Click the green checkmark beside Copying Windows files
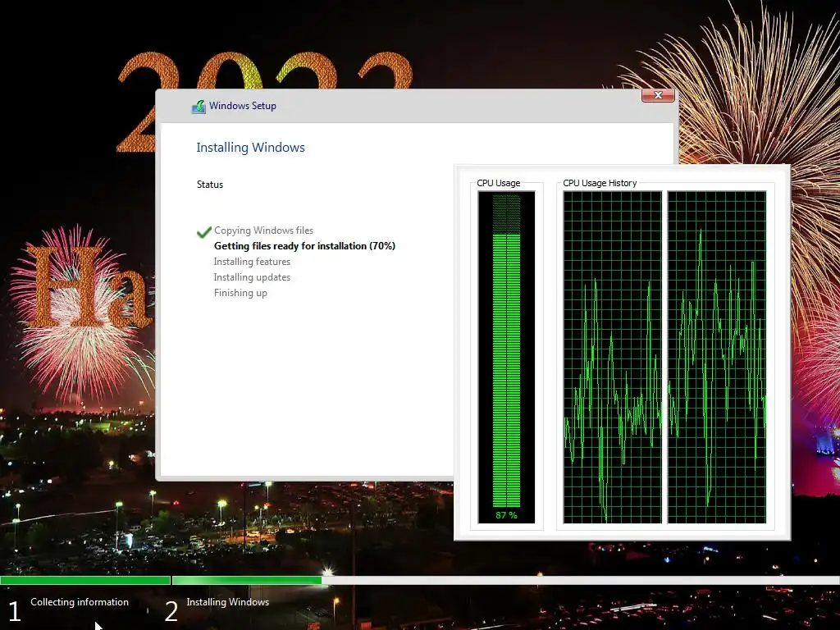The width and height of the screenshot is (840, 630). point(203,232)
